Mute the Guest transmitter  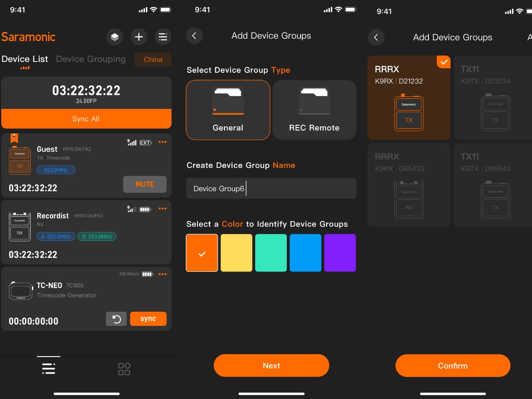coord(145,184)
